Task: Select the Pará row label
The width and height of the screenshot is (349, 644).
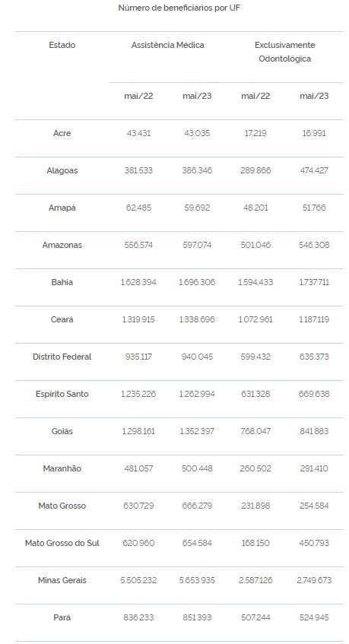Action: pyautogui.click(x=62, y=617)
